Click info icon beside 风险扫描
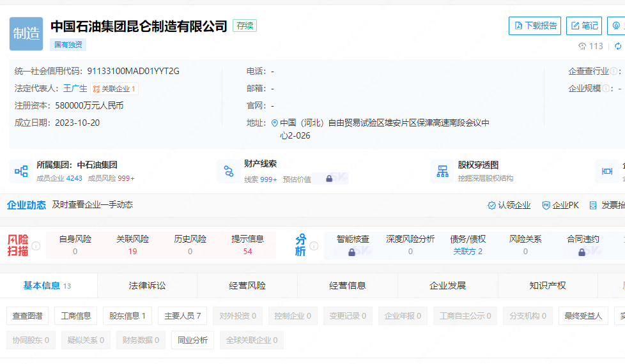The image size is (625, 364). pos(36,246)
